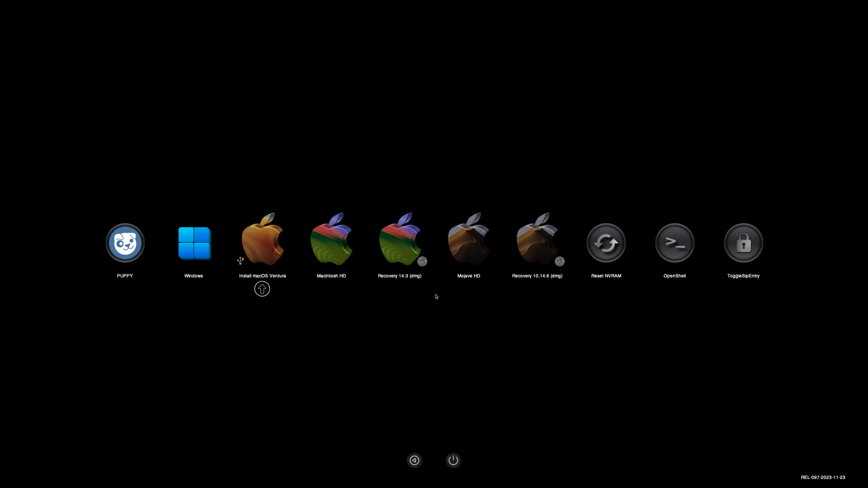Screen dimensions: 868x488
Task: Select the Windows boot entry
Action: pyautogui.click(x=194, y=243)
